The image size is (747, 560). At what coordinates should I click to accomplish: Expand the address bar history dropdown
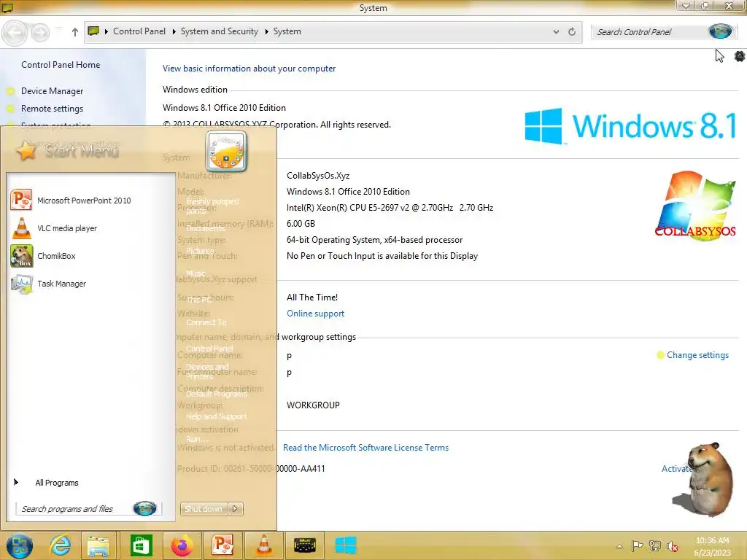(556, 31)
